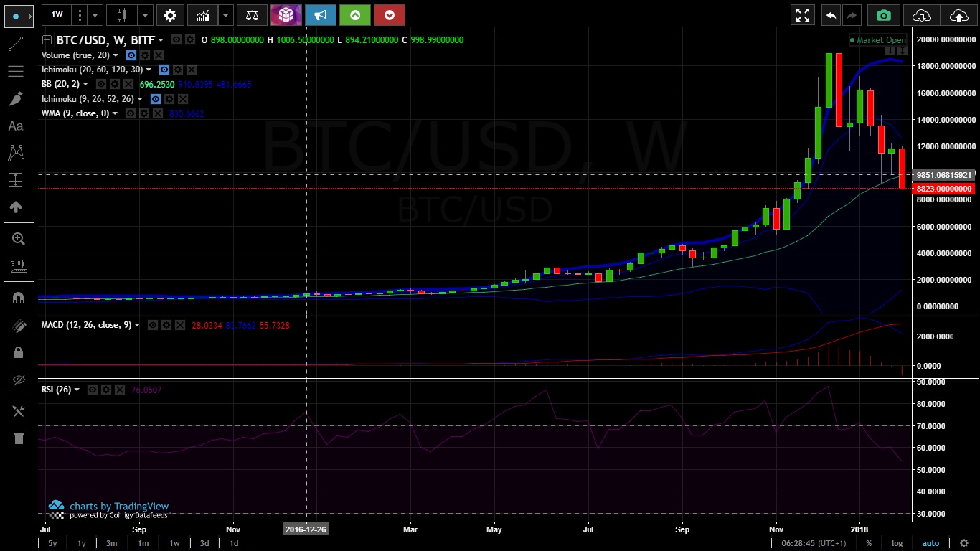Click the 1W interval button

point(57,15)
